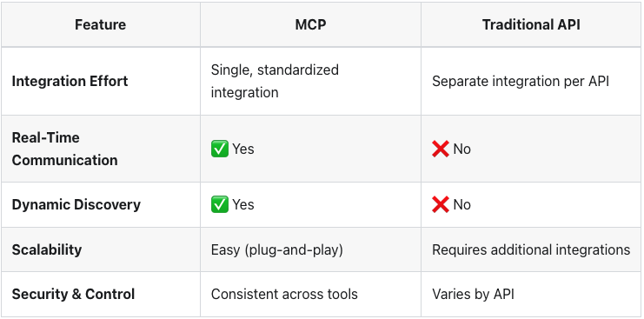Select the Feature column header
The width and height of the screenshot is (644, 319).
coord(100,24)
